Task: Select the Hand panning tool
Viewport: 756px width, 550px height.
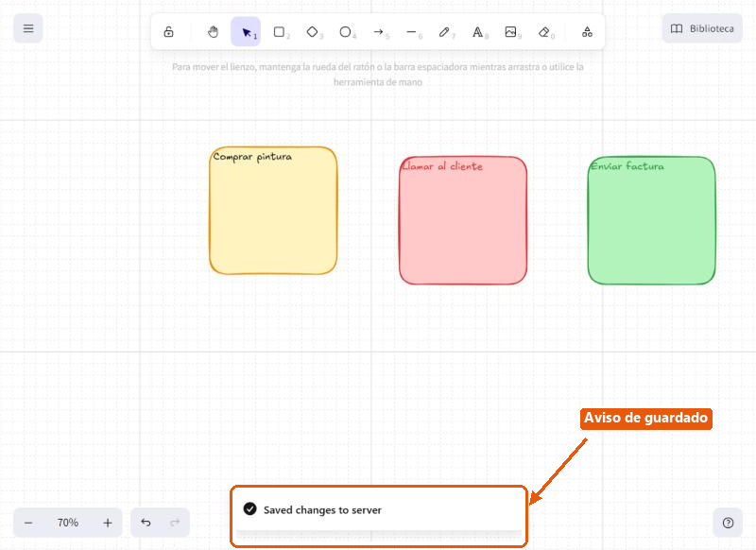Action: point(213,32)
